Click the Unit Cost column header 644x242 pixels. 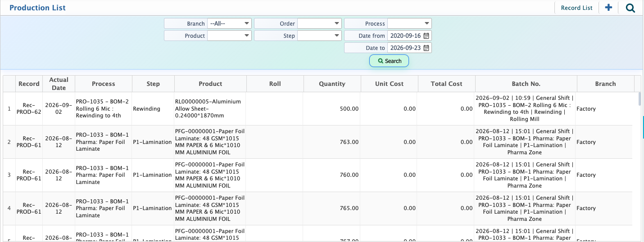coord(389,84)
